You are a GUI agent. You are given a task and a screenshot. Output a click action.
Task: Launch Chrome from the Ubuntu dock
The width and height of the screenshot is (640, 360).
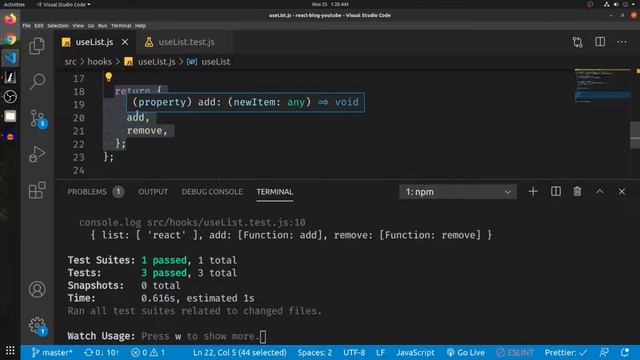click(x=10, y=39)
